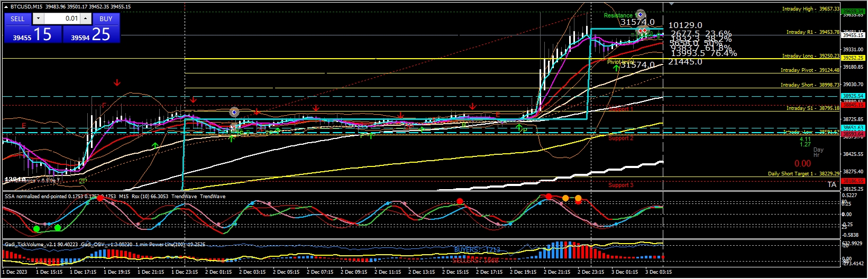Viewport: 868px width, 279px height.
Task: Click the Piviot level label
Action: pos(620,62)
